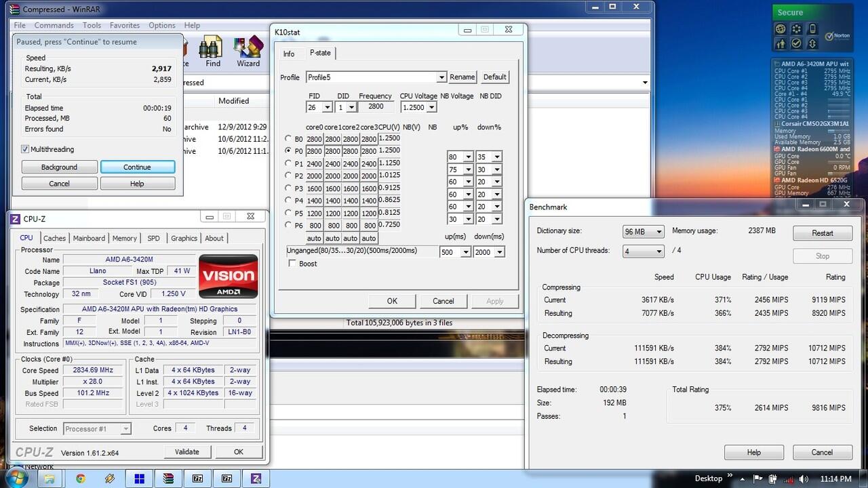868x488 pixels.
Task: Click Continue to resume WinRAR benchmark
Action: point(137,167)
